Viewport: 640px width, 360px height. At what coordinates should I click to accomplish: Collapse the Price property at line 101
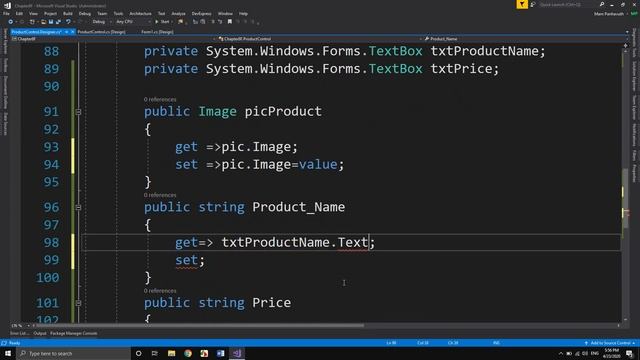coord(78,303)
